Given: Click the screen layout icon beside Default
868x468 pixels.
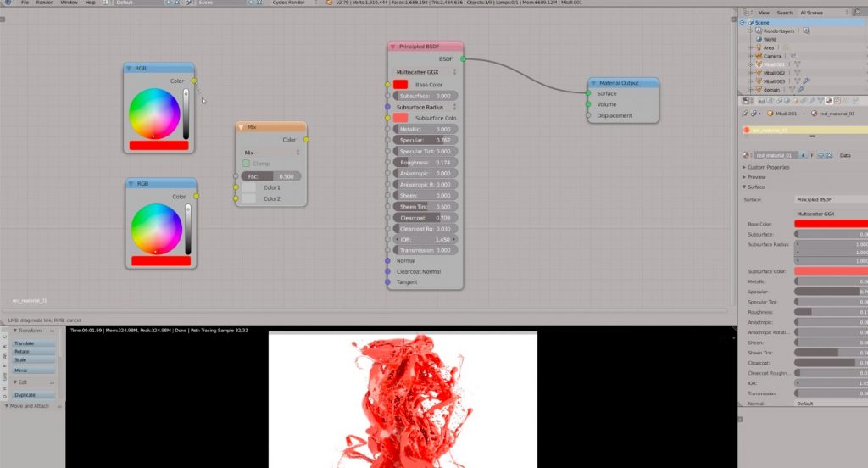Looking at the screenshot, I should tap(105, 3).
